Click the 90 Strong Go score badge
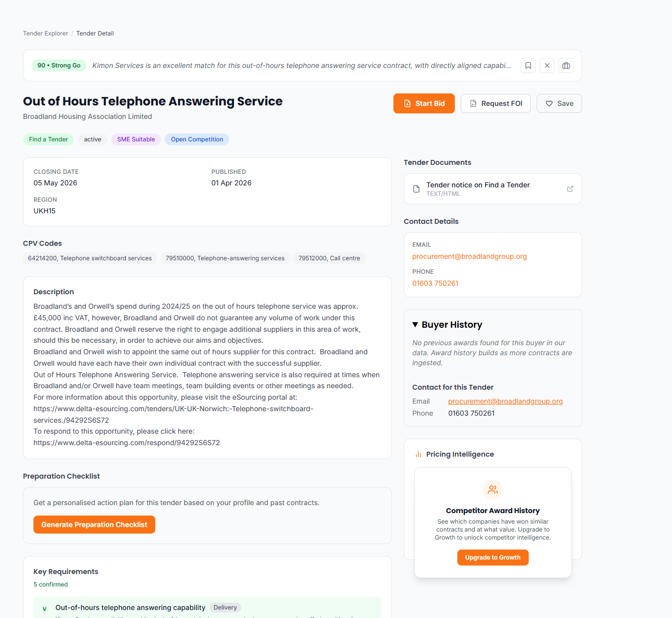The image size is (672, 618). pyautogui.click(x=59, y=65)
